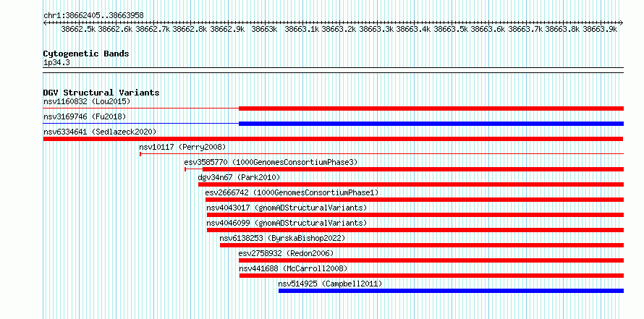Viewport: 644px width, 319px height.
Task: Click the DGV Structural Variants track title
Action: tap(101, 93)
